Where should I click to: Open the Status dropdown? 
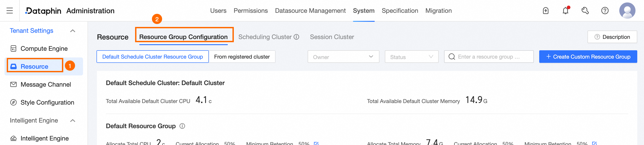pyautogui.click(x=412, y=57)
